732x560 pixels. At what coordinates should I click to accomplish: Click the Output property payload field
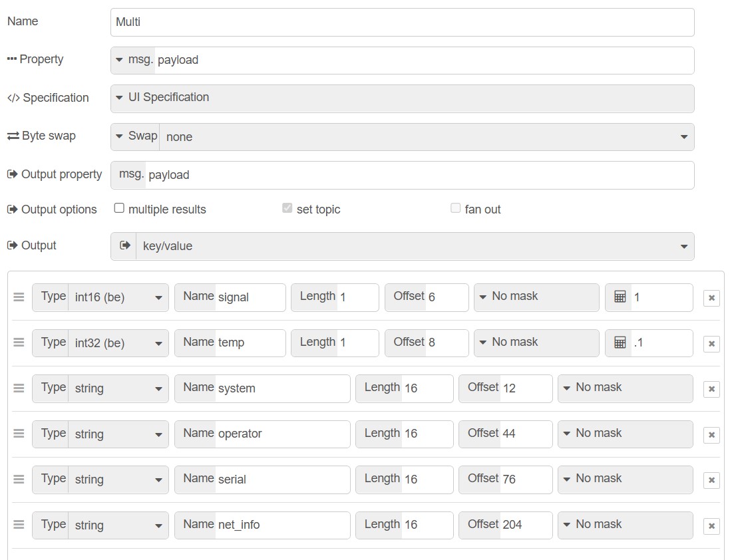point(419,175)
